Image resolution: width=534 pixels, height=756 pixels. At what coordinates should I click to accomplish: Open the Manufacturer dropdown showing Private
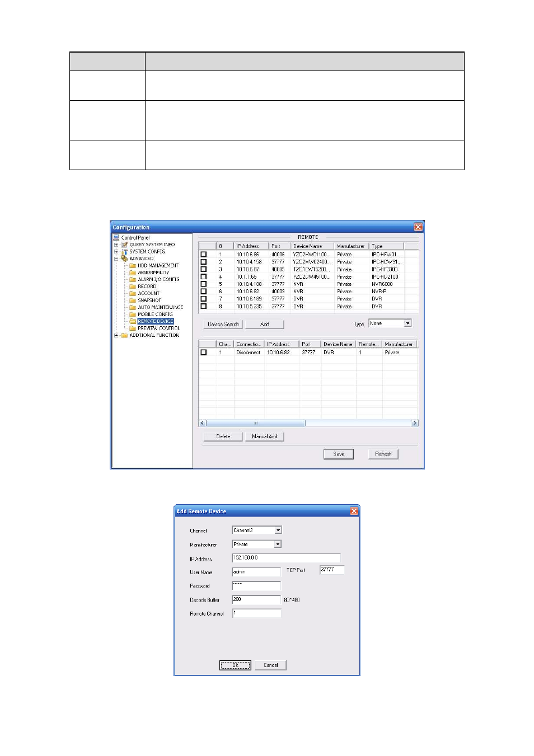[278, 544]
